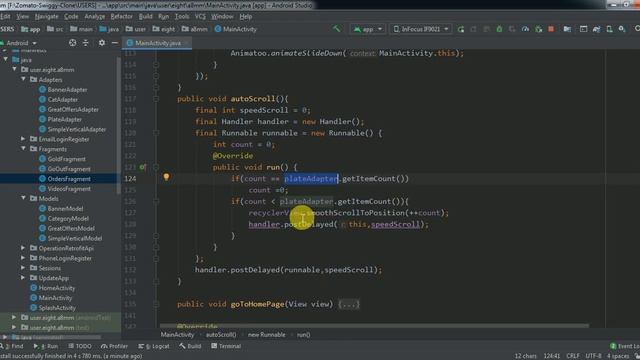Click the UTF-8 encoding status entry

pyautogui.click(x=593, y=356)
